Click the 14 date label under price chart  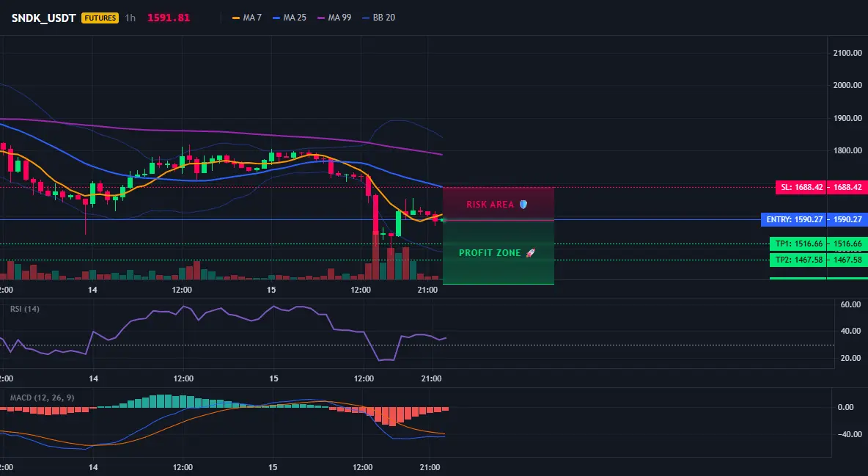(x=92, y=290)
